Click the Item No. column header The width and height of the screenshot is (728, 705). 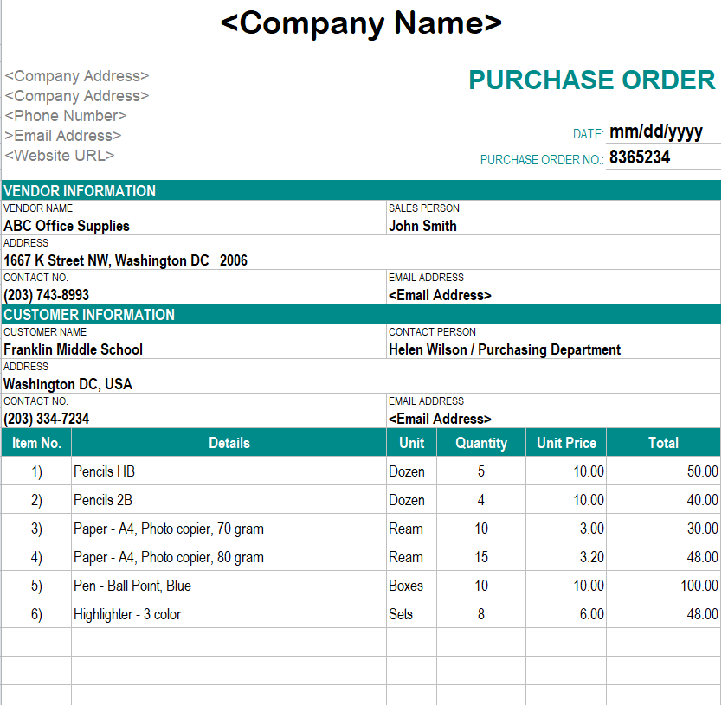(x=36, y=443)
